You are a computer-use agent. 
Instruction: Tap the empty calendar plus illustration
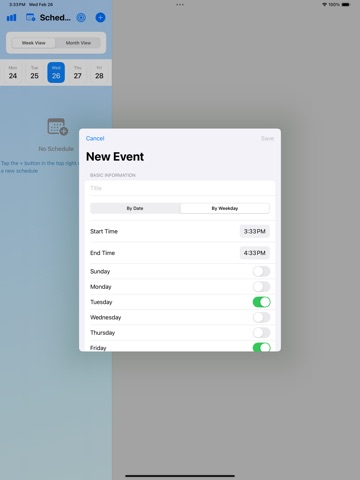coord(57,127)
